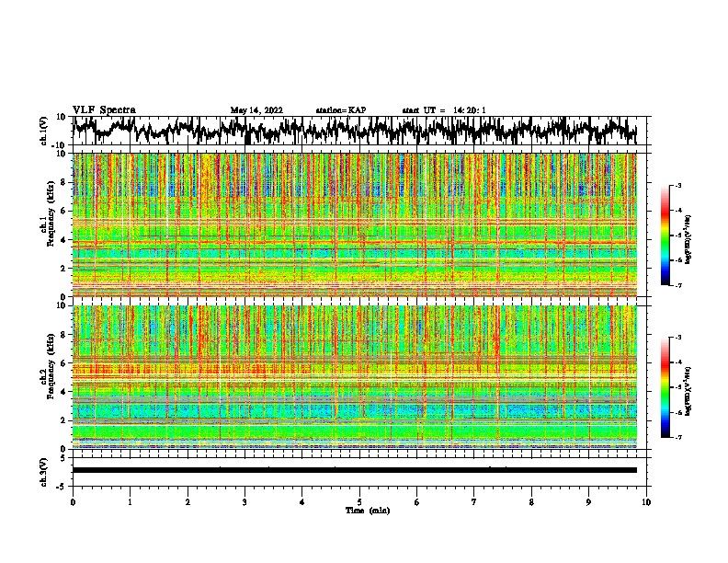Screen dimensions: 728x563
Task: Click the black bar in the ch.3 panel
Action: 355,470
